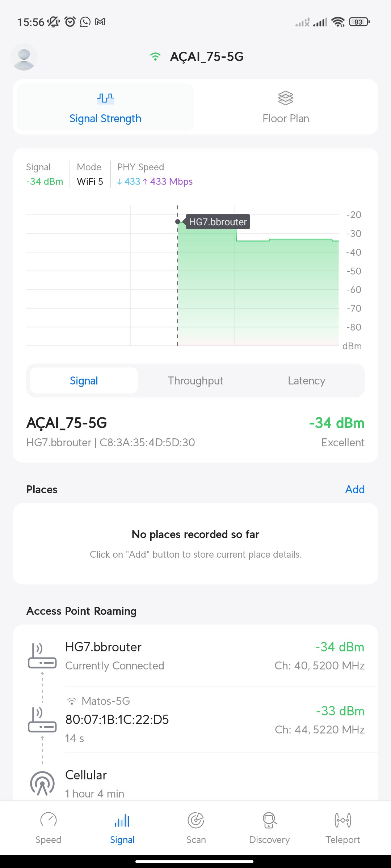Open the Discovery tab icon
The height and width of the screenshot is (868, 391).
(269, 820)
